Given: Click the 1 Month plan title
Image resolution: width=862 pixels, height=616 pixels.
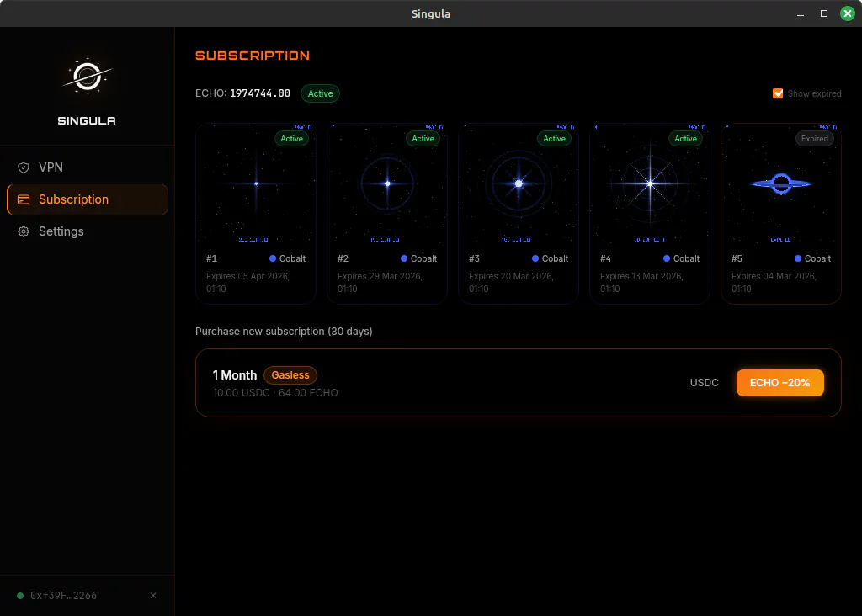Looking at the screenshot, I should click(235, 375).
